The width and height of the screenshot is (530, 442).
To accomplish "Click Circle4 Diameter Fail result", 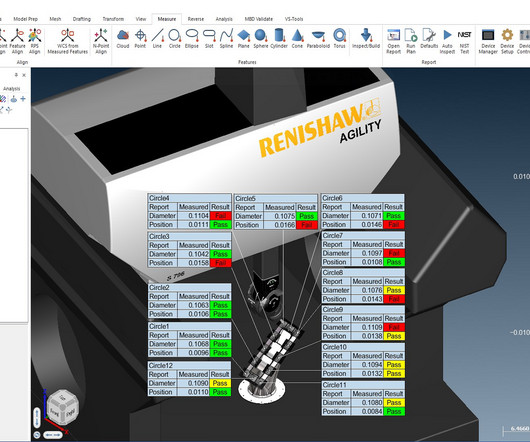I will coord(220,216).
